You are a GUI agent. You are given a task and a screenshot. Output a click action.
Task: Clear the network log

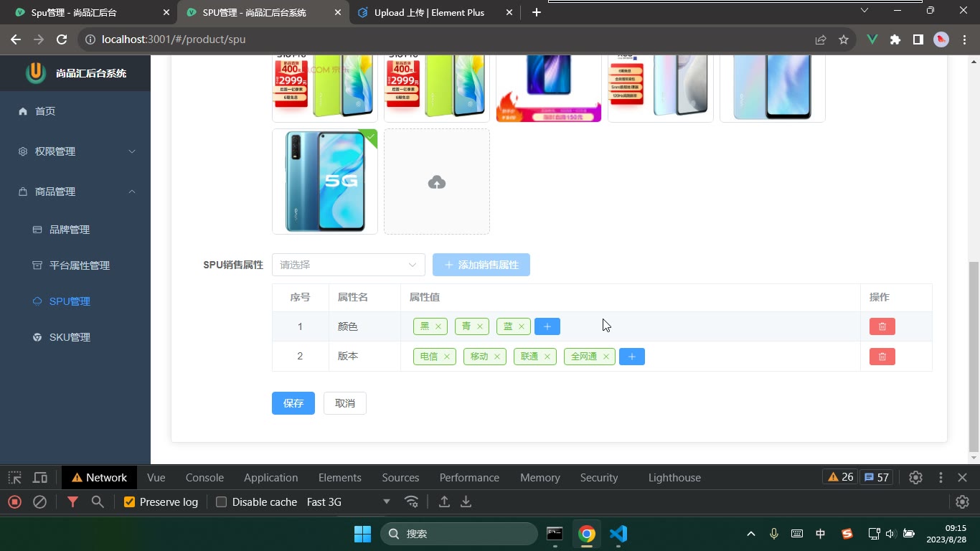pos(40,502)
